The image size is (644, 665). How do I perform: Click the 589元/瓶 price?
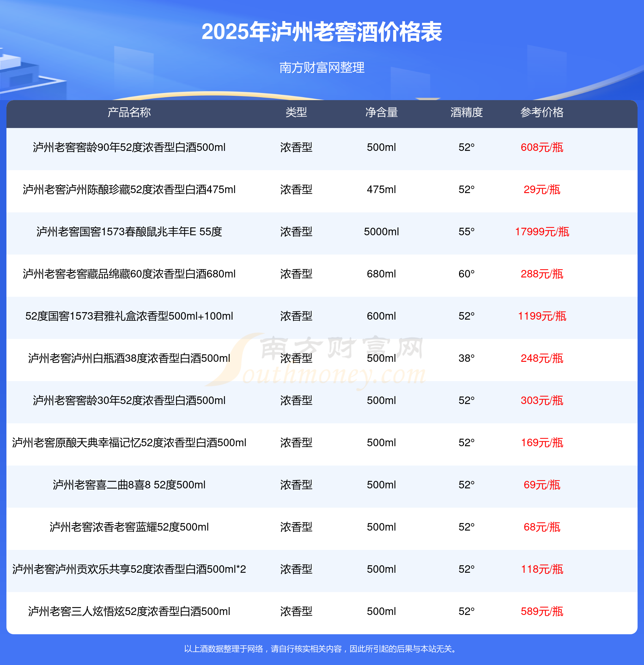click(542, 611)
